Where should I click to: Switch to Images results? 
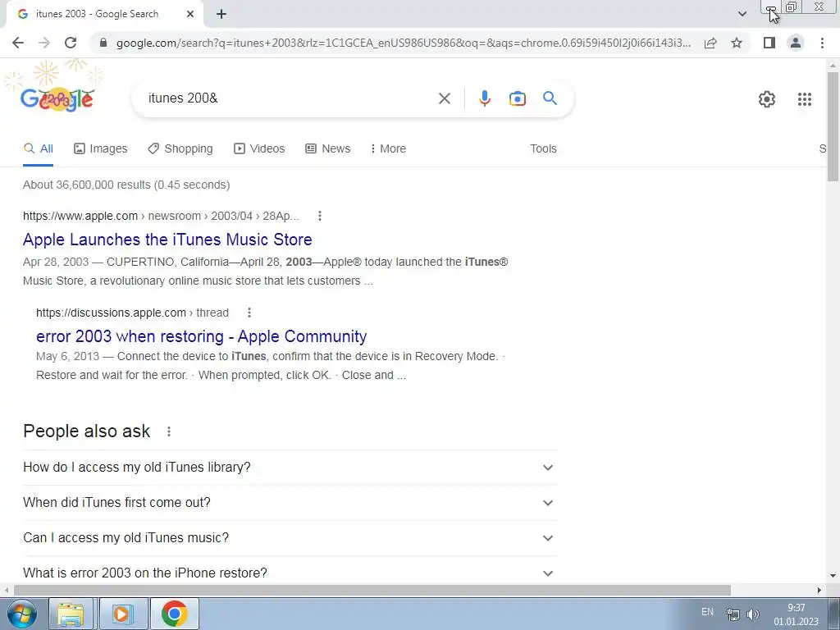101,149
